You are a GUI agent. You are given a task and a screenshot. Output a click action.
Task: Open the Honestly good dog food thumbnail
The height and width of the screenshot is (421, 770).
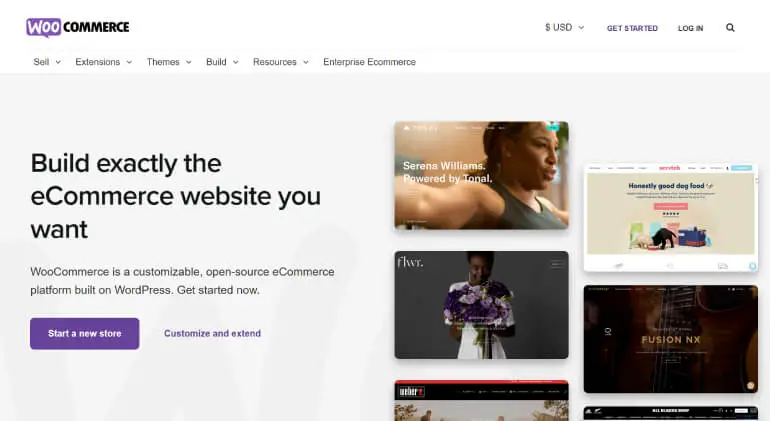pos(671,218)
